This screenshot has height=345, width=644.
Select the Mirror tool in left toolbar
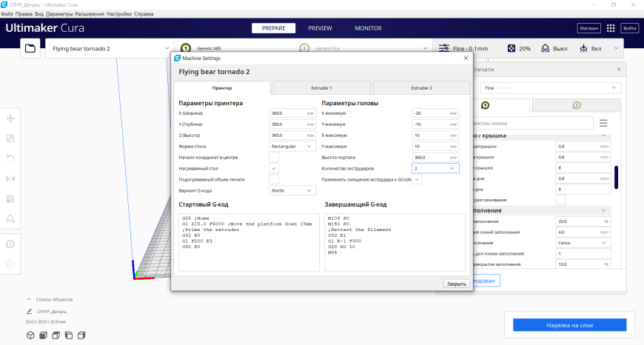click(x=11, y=178)
